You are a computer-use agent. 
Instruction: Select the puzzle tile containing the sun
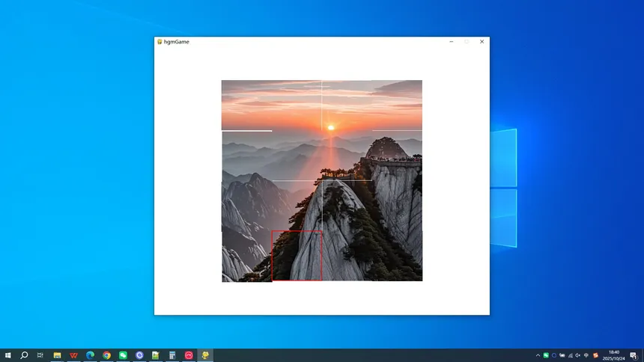(347, 105)
